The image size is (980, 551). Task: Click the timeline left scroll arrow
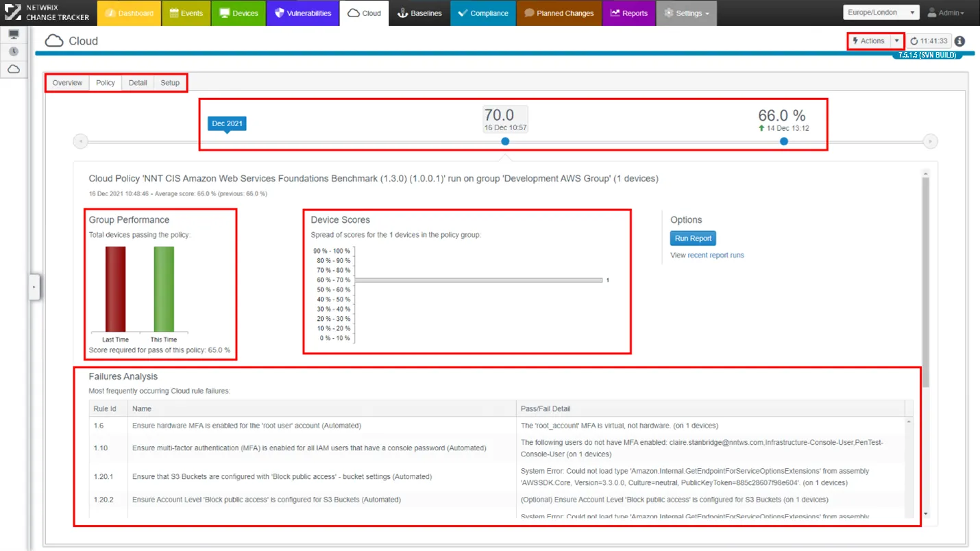point(81,142)
